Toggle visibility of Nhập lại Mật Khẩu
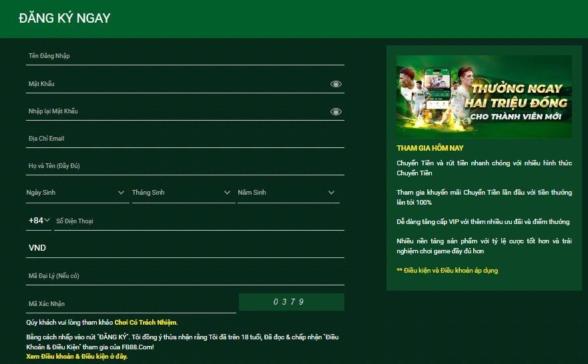 click(x=336, y=111)
